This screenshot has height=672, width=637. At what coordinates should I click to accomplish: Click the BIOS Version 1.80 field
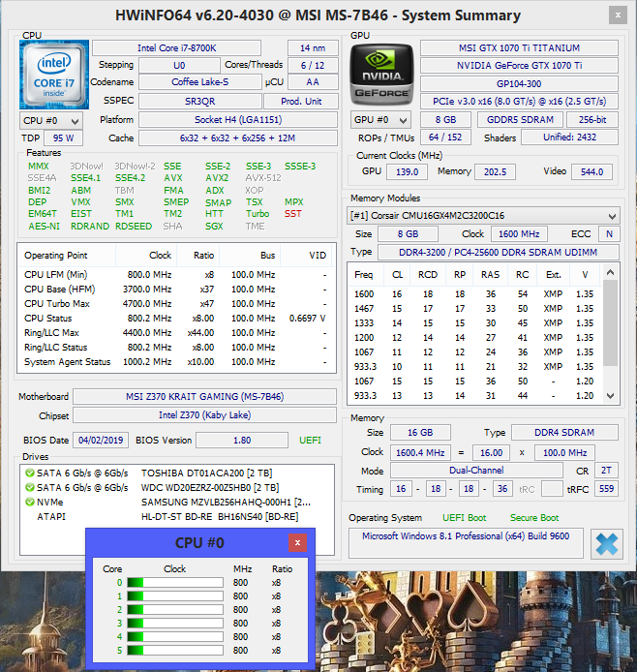(x=242, y=441)
